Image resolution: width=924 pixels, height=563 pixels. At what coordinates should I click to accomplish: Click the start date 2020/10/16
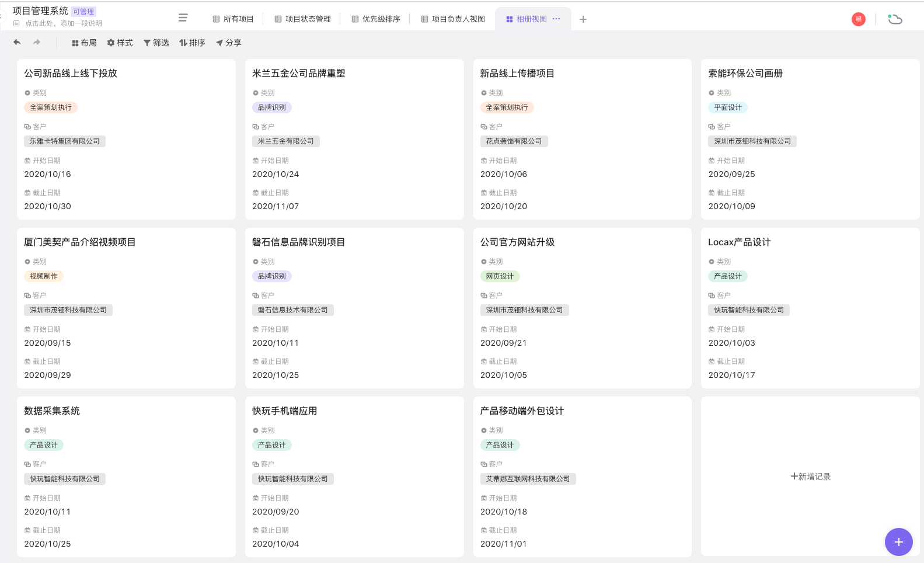[x=47, y=174]
